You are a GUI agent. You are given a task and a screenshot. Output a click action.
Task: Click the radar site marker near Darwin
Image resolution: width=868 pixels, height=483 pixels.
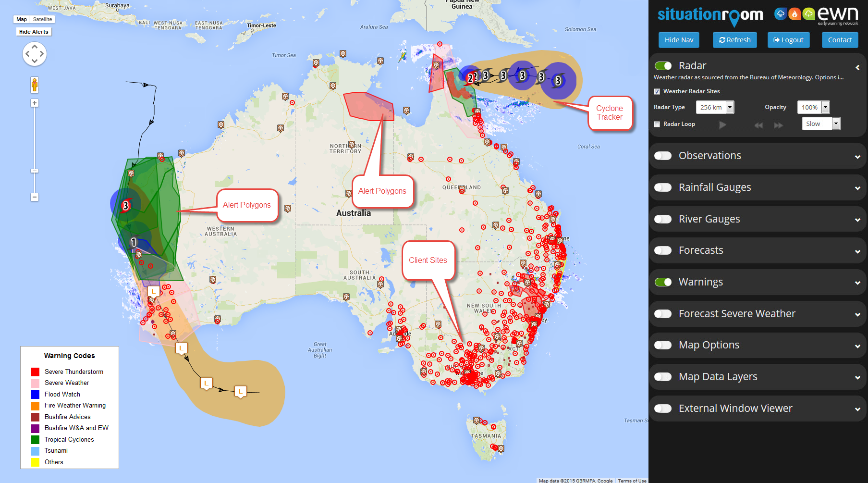click(x=316, y=63)
